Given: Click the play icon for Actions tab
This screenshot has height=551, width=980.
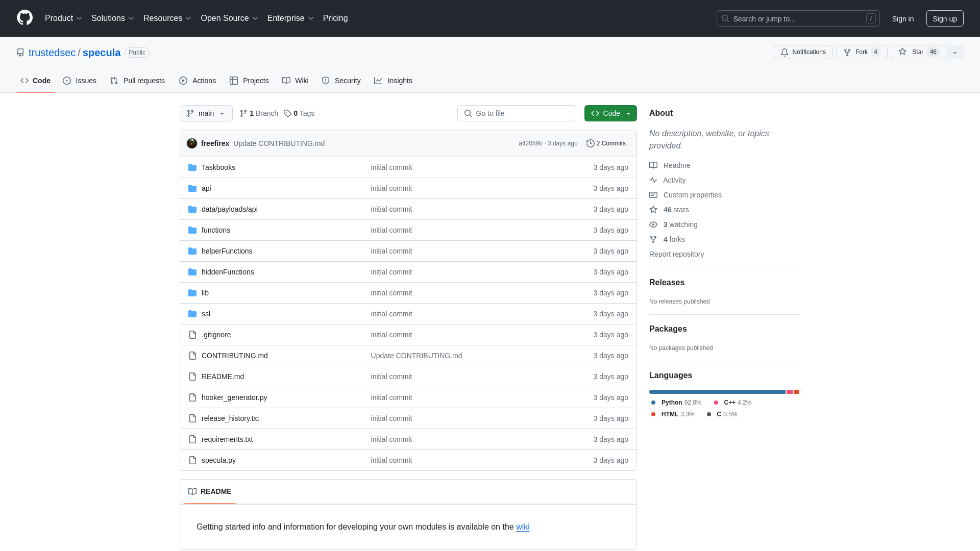Looking at the screenshot, I should coord(182,81).
